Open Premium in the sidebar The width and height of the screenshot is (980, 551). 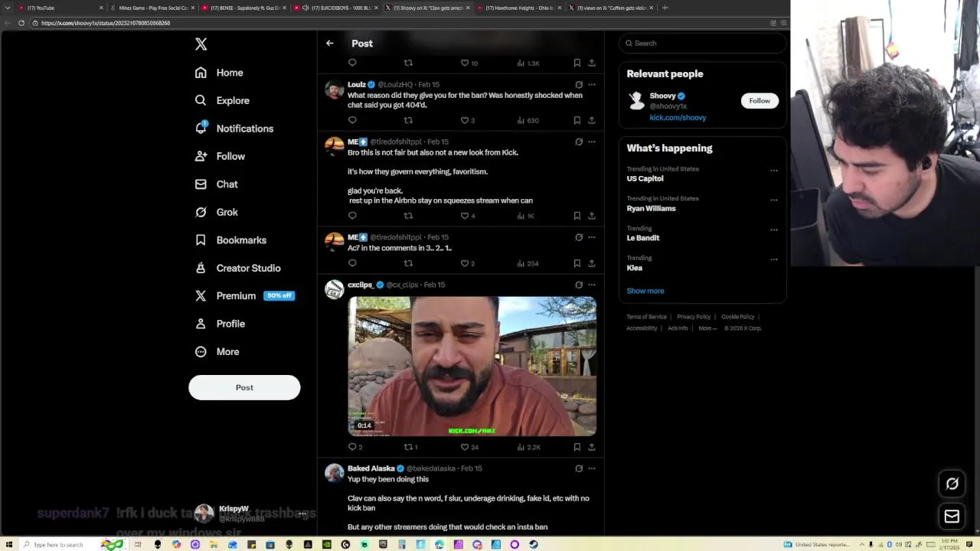245,295
